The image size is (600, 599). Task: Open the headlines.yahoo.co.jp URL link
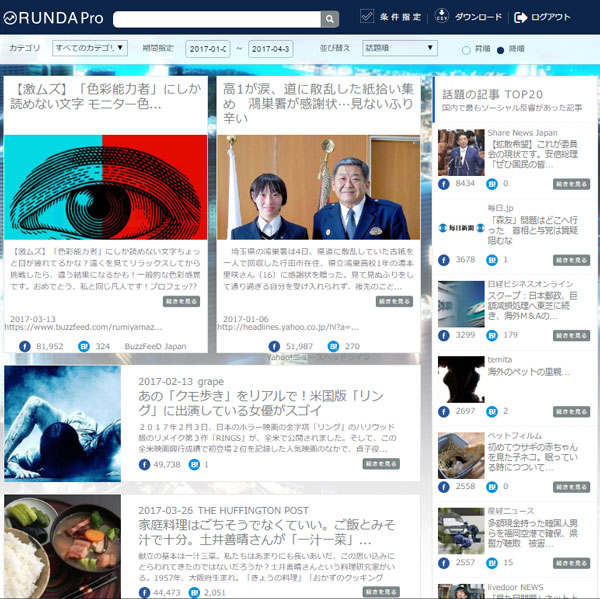288,327
